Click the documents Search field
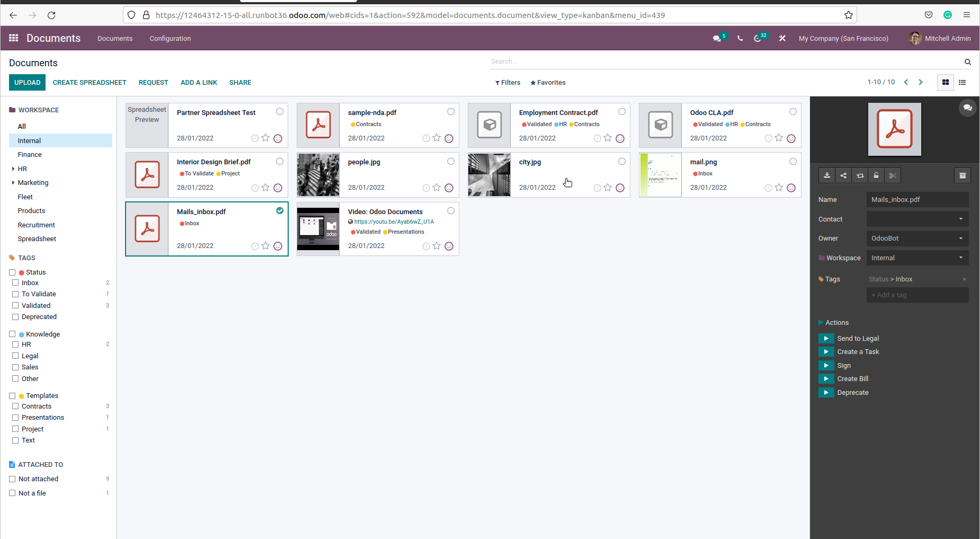This screenshot has width=980, height=539. click(724, 61)
